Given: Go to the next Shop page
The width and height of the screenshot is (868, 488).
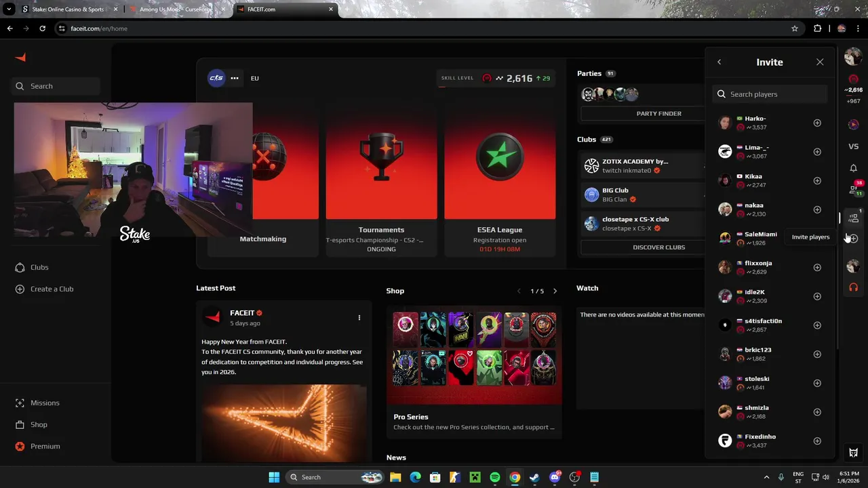Looking at the screenshot, I should pyautogui.click(x=555, y=291).
